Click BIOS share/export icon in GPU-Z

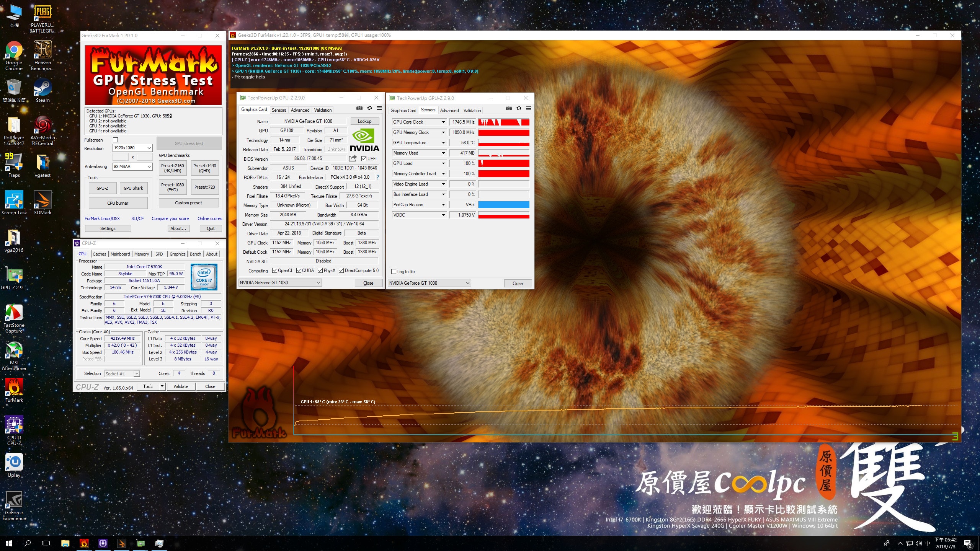(353, 158)
